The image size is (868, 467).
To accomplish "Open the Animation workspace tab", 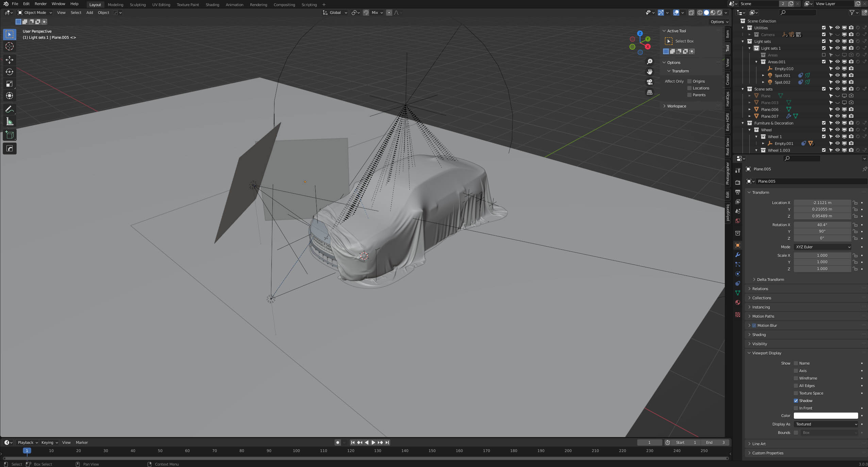I will [x=234, y=5].
